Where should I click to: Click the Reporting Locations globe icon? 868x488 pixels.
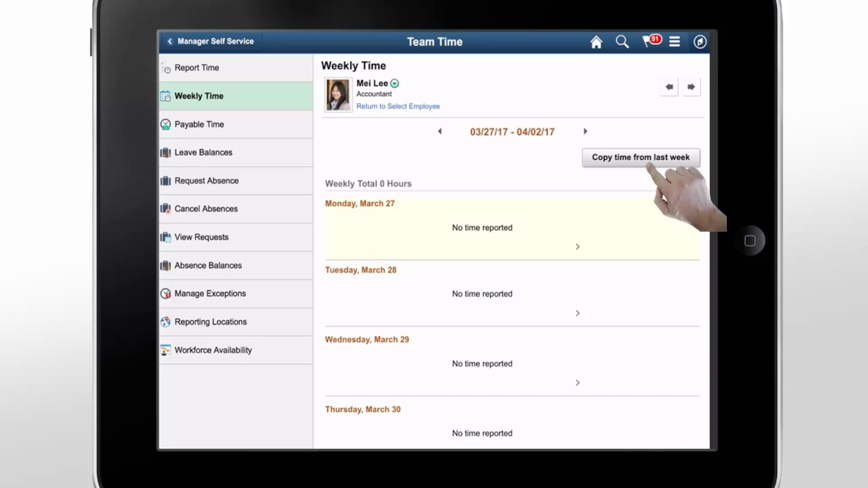165,322
